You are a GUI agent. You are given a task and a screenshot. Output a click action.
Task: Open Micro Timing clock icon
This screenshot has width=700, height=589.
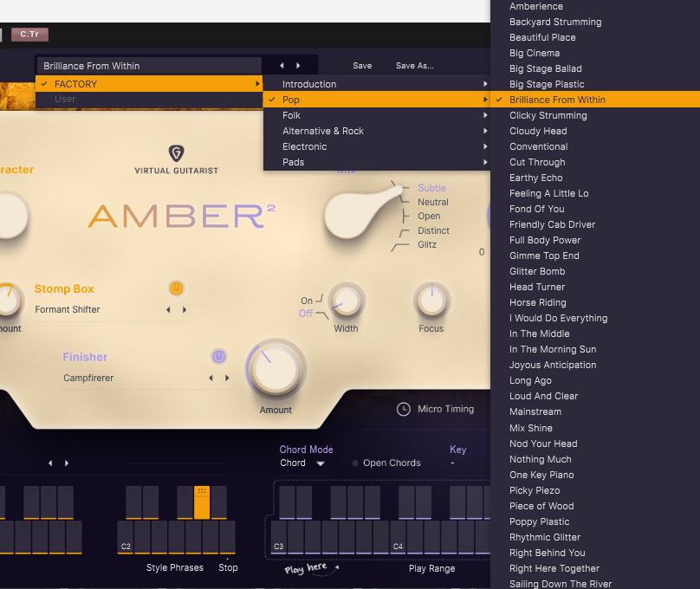point(404,409)
